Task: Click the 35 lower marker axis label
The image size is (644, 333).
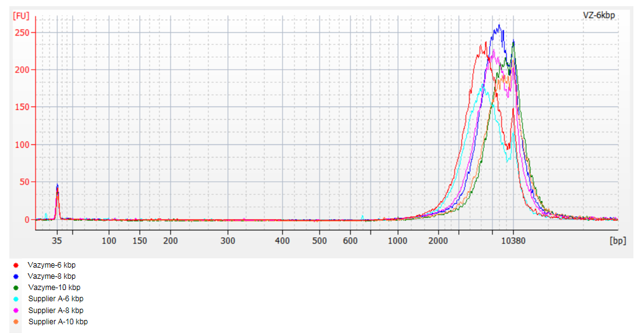Action: click(x=57, y=240)
